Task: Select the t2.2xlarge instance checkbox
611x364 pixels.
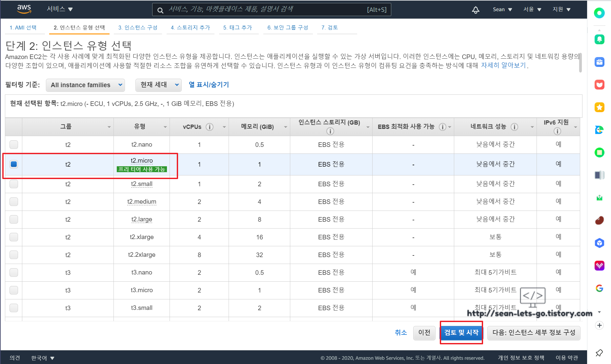Action: click(x=14, y=255)
